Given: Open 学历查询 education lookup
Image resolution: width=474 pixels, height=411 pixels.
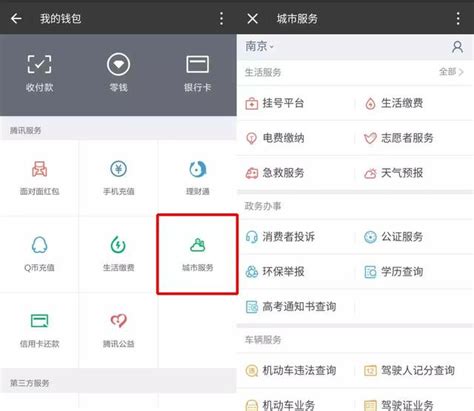Looking at the screenshot, I should coord(394,272).
